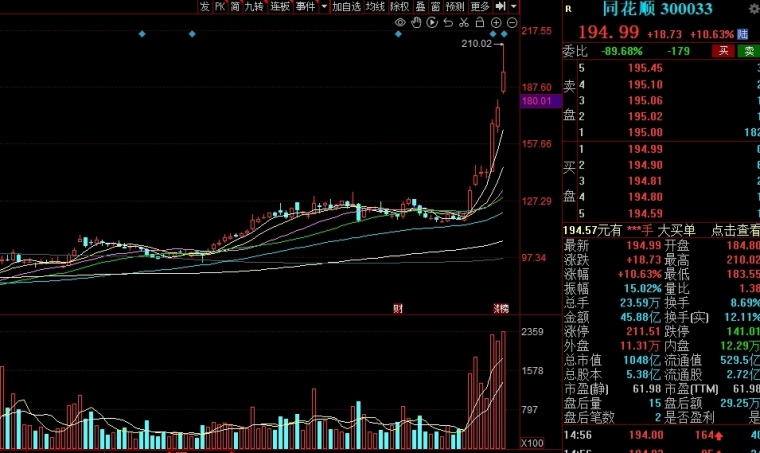The image size is (760, 453).
Task: Select the 九转 indicator tab
Action: click(x=254, y=6)
